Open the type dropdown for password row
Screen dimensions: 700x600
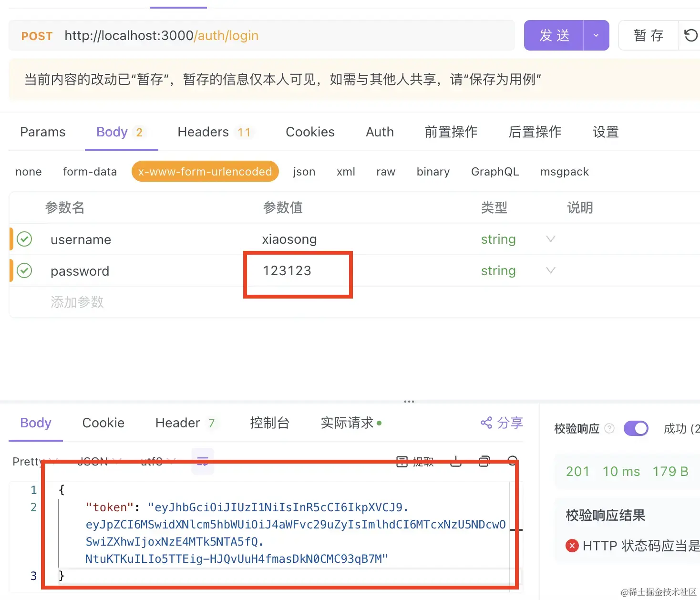pyautogui.click(x=550, y=270)
